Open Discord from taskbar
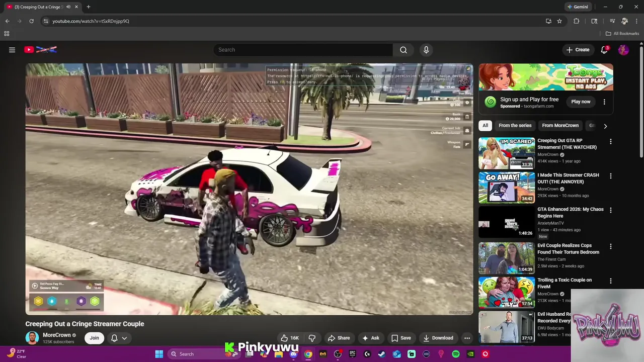Screen dimensions: 644x362 [293, 354]
